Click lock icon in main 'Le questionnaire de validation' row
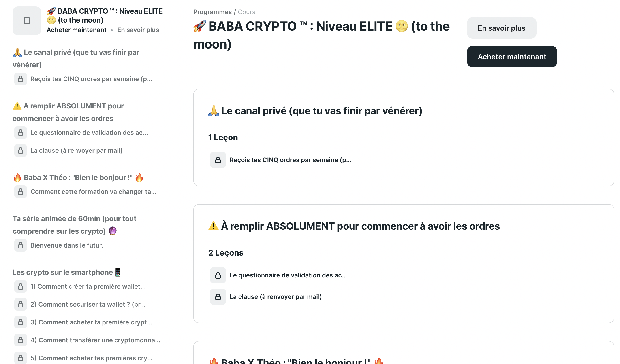This screenshot has height=364, width=620. [x=218, y=275]
